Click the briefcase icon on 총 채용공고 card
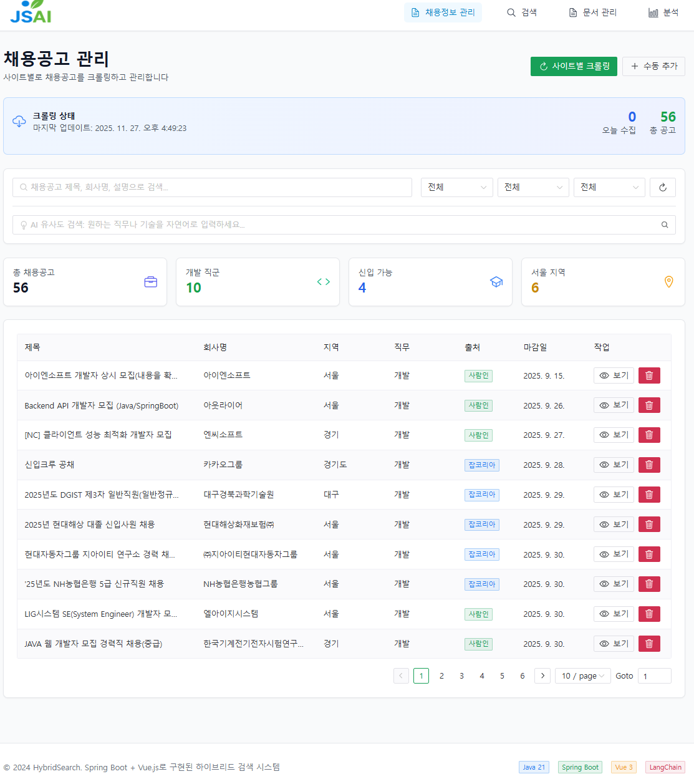 pos(150,282)
